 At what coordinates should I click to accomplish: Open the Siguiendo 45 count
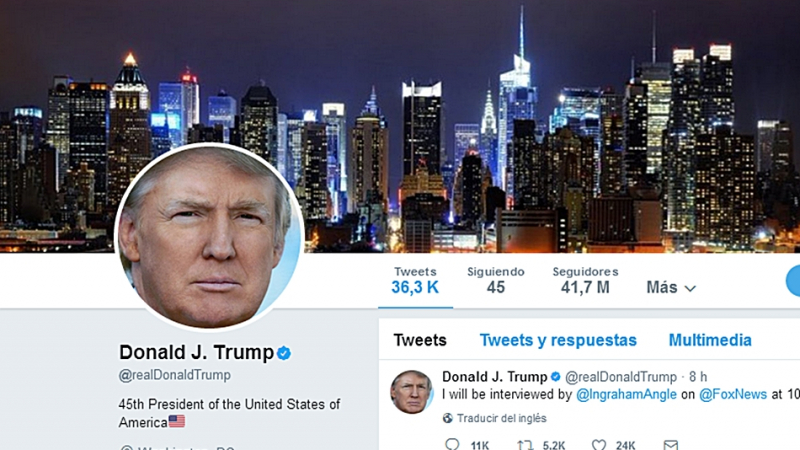point(495,281)
